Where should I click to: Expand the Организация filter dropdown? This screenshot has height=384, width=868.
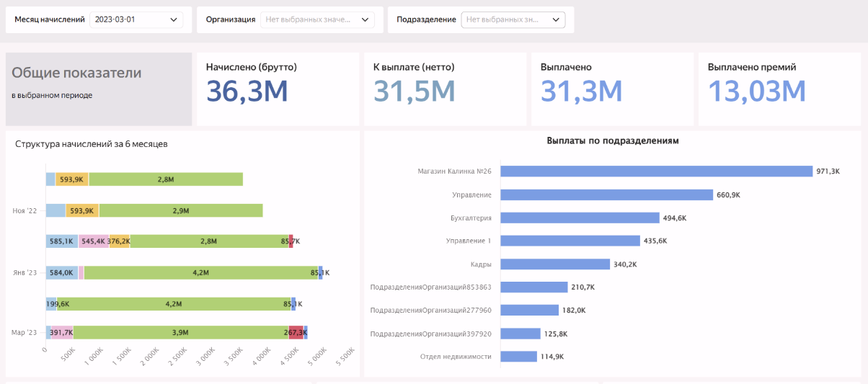coord(317,19)
